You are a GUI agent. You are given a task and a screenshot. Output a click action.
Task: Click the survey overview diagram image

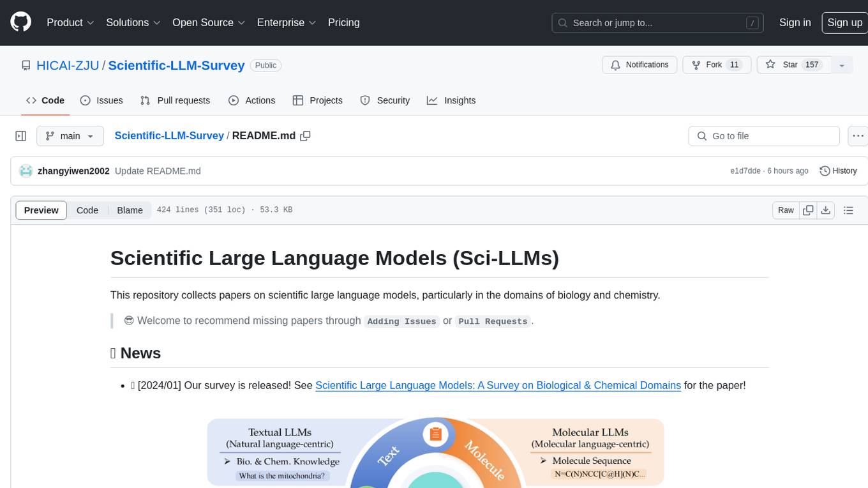(x=435, y=453)
